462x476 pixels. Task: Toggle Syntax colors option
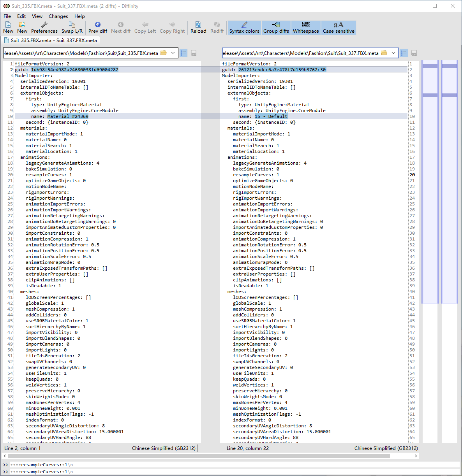[x=244, y=28]
